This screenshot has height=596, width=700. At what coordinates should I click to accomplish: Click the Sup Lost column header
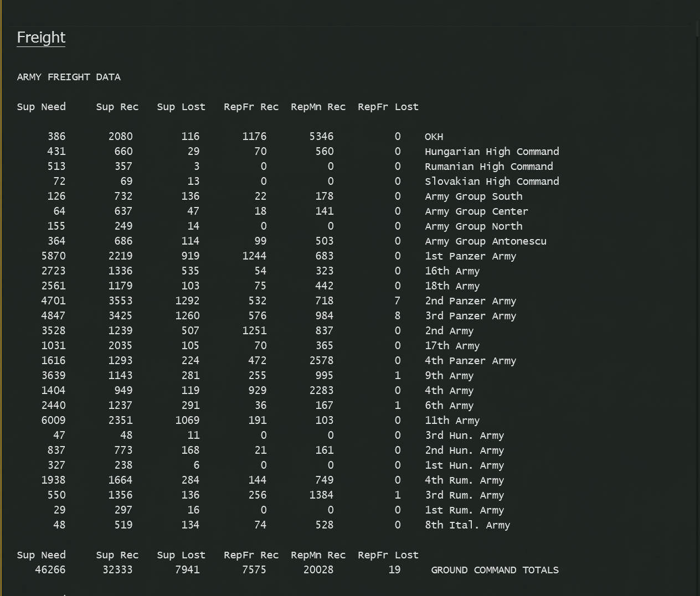pyautogui.click(x=181, y=107)
